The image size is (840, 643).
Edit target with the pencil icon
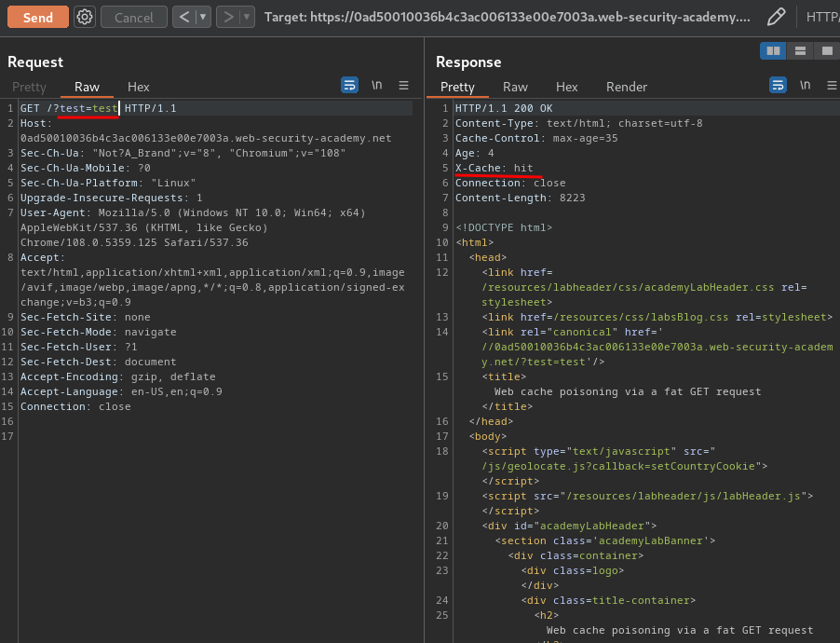pos(777,17)
